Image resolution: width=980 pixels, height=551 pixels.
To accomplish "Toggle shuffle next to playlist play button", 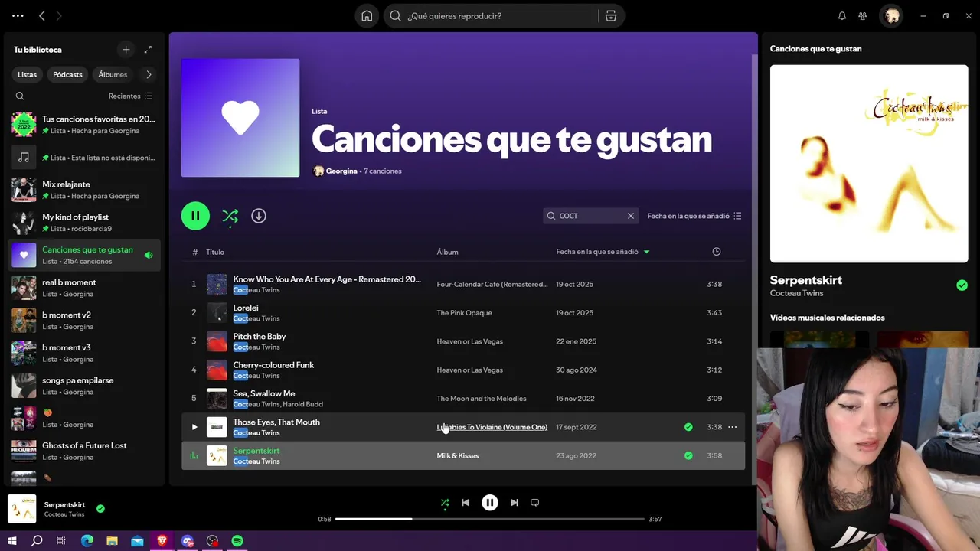I will click(x=230, y=217).
